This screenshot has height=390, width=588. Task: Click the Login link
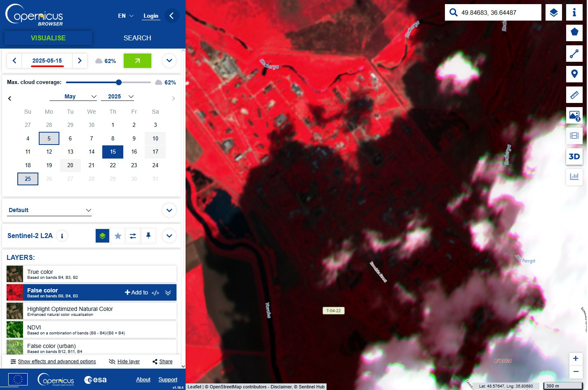coord(151,16)
